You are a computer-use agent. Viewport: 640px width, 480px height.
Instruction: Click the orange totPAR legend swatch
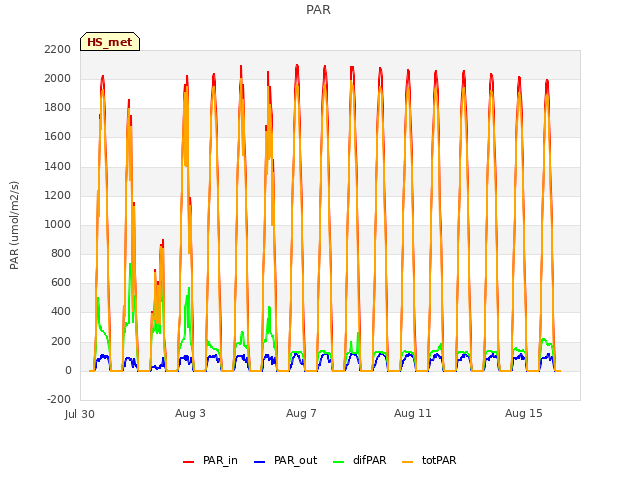click(x=408, y=462)
